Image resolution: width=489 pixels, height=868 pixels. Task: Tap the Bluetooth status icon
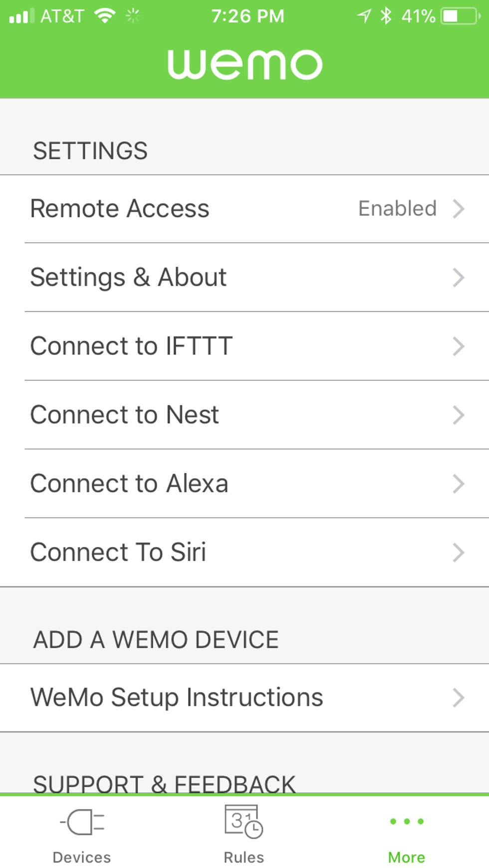click(386, 16)
